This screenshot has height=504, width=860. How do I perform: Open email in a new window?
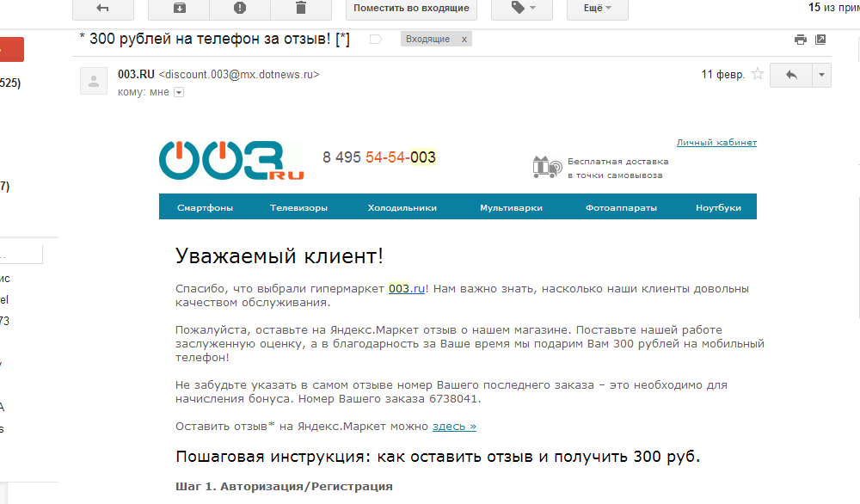click(820, 40)
